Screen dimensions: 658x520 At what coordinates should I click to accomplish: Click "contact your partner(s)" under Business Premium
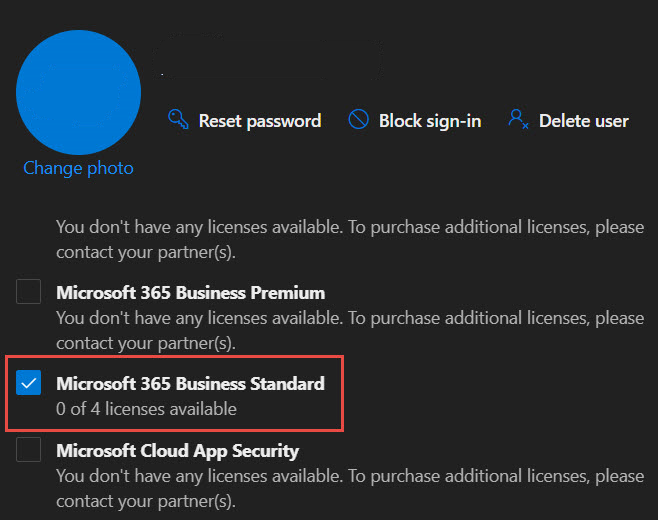(x=145, y=343)
